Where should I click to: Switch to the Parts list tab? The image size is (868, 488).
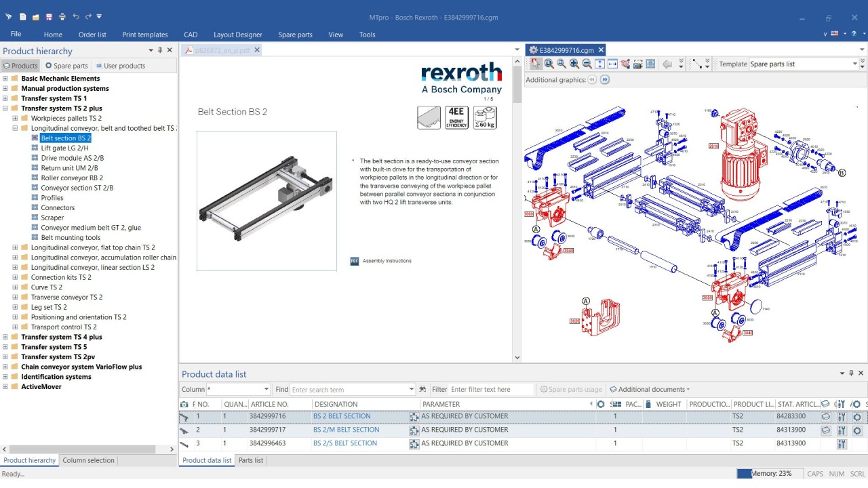[x=251, y=460]
